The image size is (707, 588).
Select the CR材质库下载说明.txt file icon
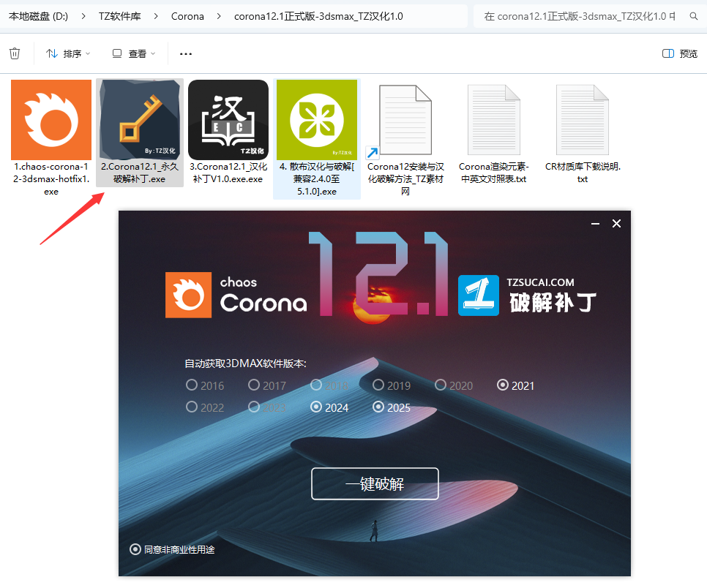coord(582,120)
